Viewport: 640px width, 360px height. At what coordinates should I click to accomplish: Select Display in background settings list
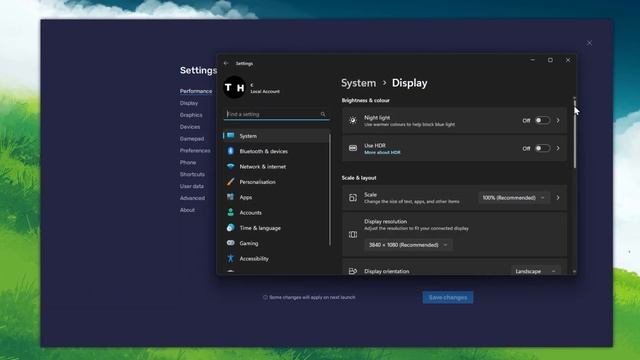pyautogui.click(x=189, y=103)
